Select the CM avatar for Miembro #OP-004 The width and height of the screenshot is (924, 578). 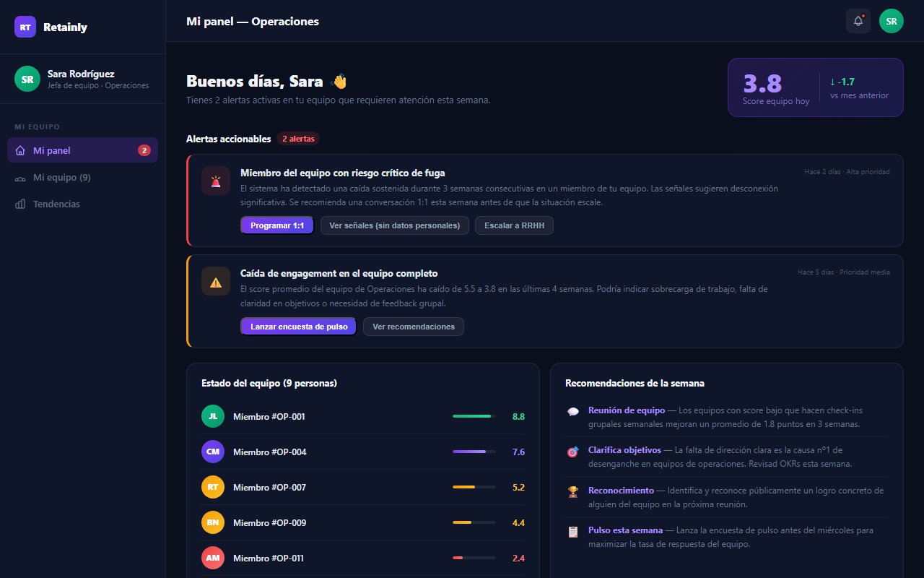coord(213,452)
